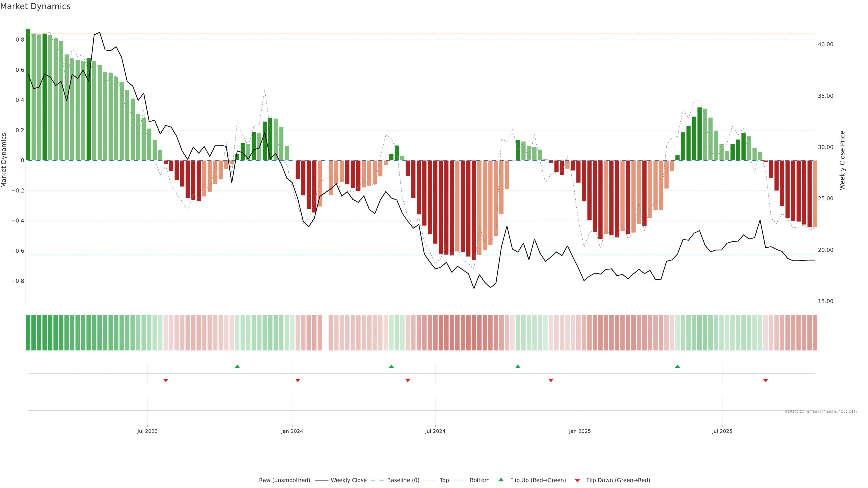Image resolution: width=868 pixels, height=488 pixels.
Task: Click the Market Dynamics y-axis title
Action: click(4, 160)
